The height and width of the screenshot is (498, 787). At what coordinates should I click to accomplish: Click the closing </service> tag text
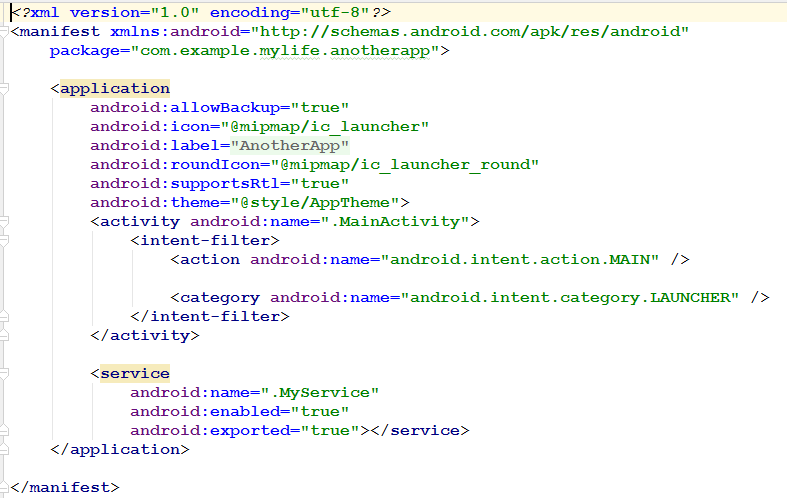(420, 431)
